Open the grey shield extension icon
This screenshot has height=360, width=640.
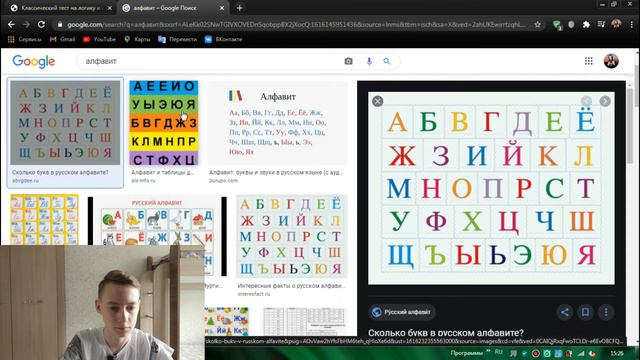[571, 24]
